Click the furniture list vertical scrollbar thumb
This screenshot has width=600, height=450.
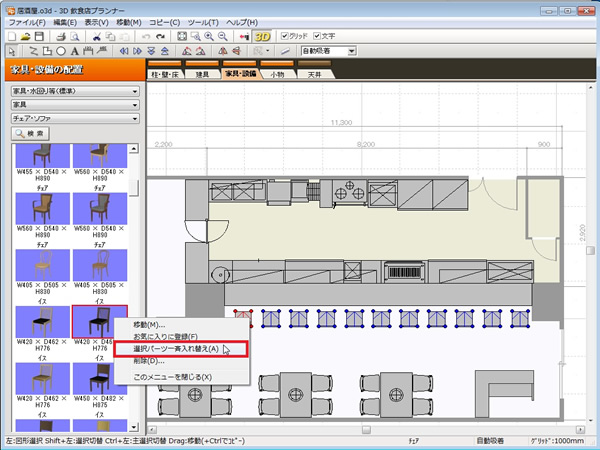click(x=134, y=188)
